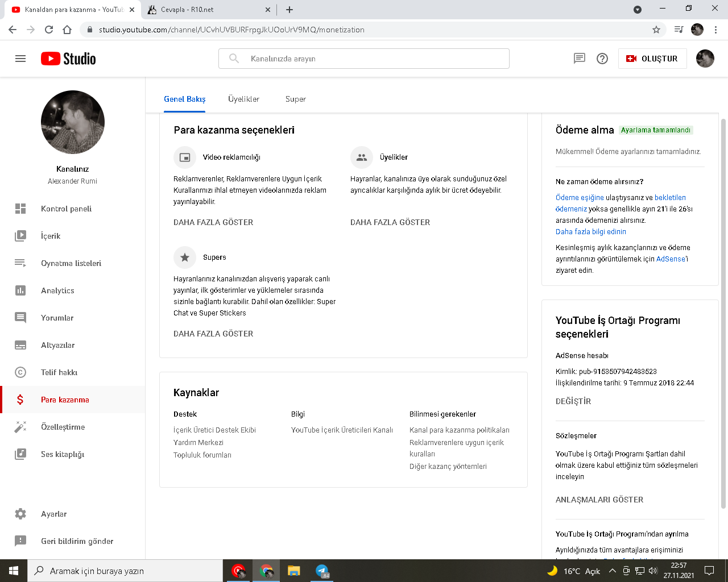Click the page vertical scrollbar

723,313
